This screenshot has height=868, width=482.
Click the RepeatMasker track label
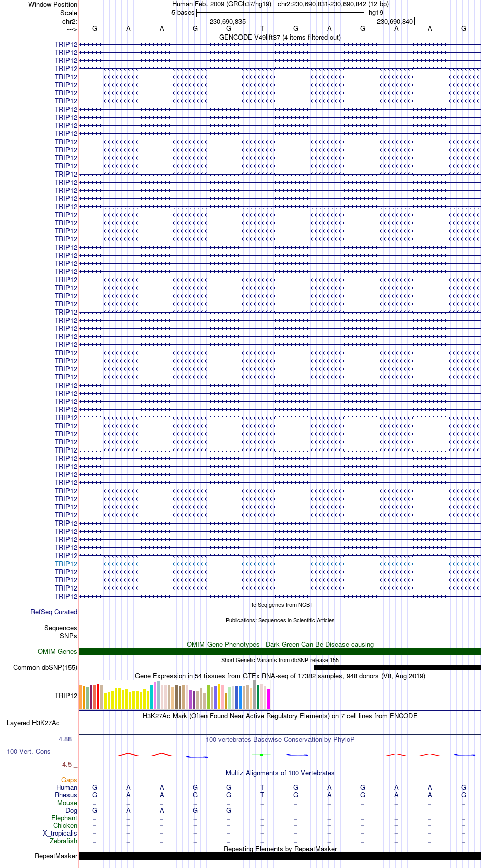[x=56, y=856]
